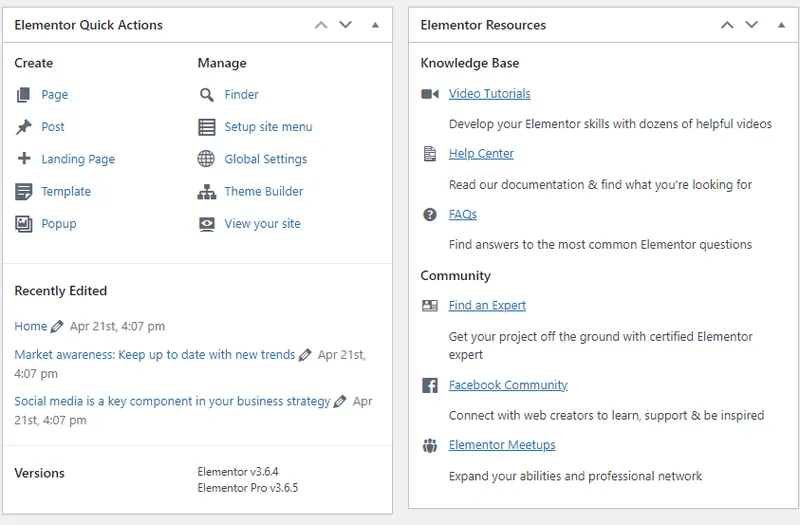800x525 pixels.
Task: Click the Elementor Resources panel title
Action: [483, 25]
